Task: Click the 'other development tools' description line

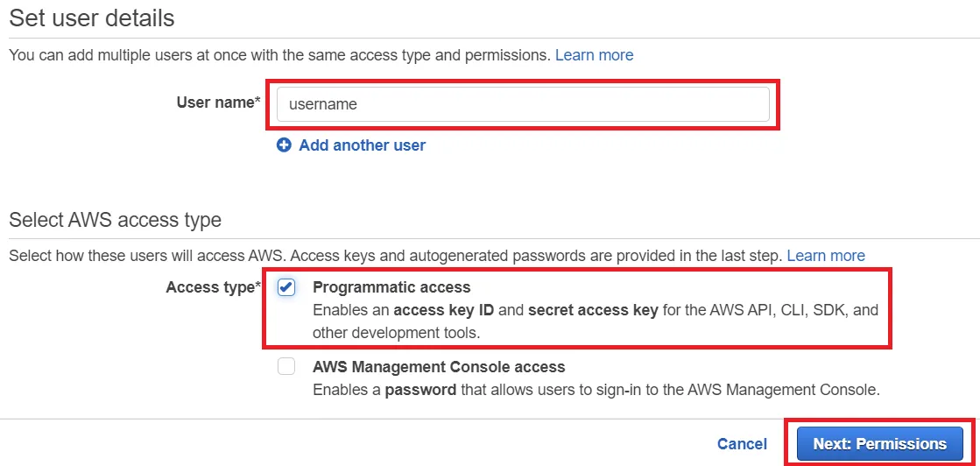Action: [x=396, y=333]
